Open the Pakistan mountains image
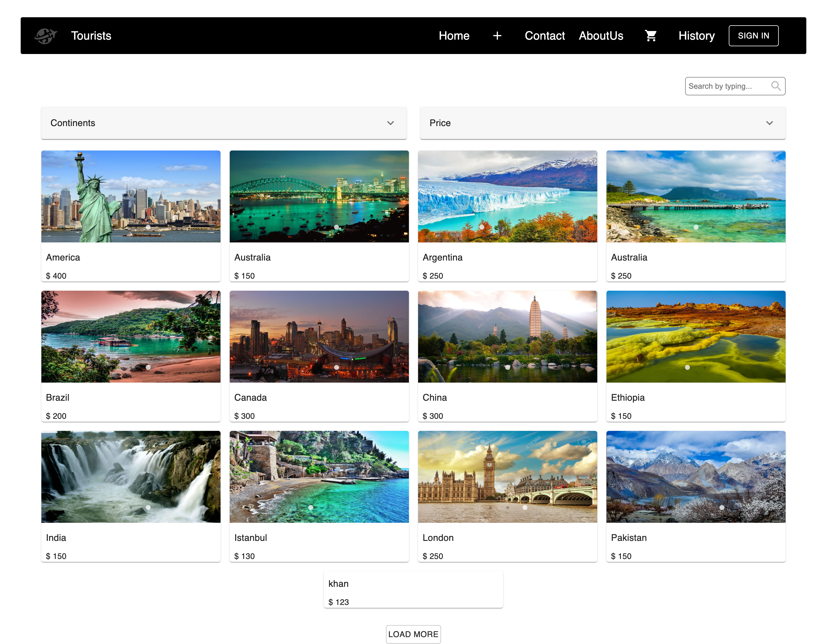The image size is (827, 644). tap(696, 477)
